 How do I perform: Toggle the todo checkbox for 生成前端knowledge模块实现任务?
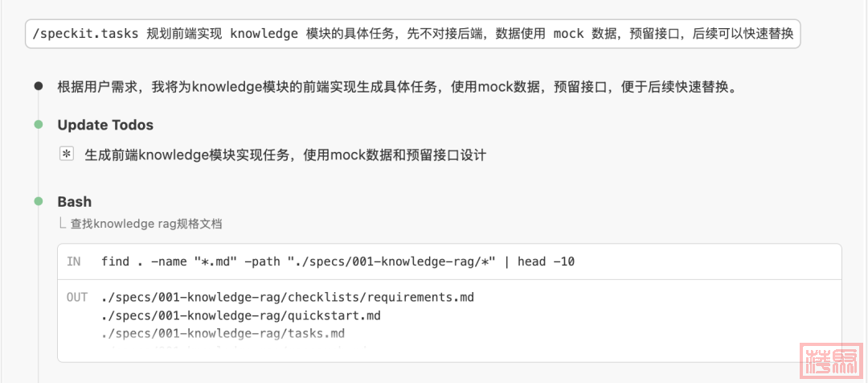[x=67, y=154]
